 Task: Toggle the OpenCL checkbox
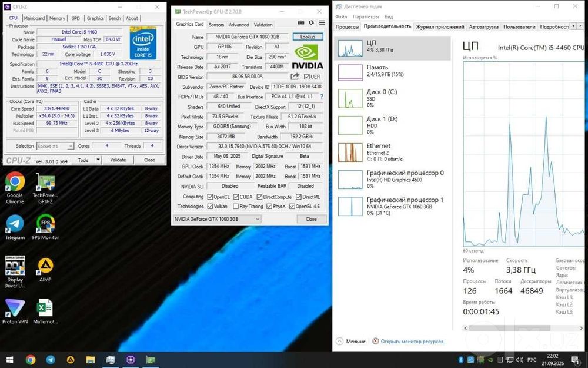pyautogui.click(x=210, y=197)
